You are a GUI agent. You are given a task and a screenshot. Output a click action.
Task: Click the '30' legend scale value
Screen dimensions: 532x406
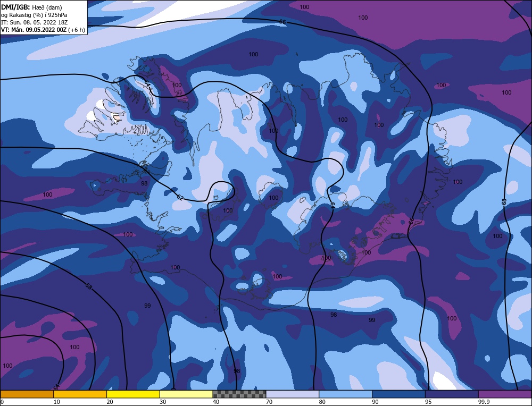click(163, 402)
